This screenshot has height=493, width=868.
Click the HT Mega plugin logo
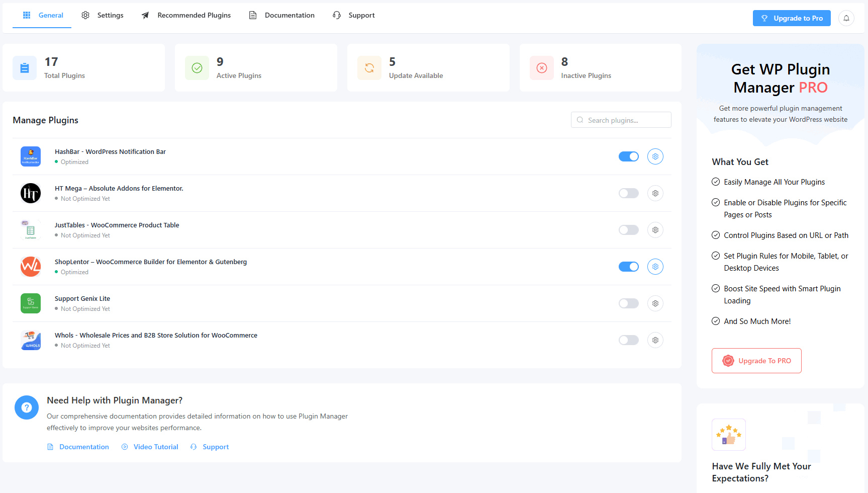click(x=31, y=193)
